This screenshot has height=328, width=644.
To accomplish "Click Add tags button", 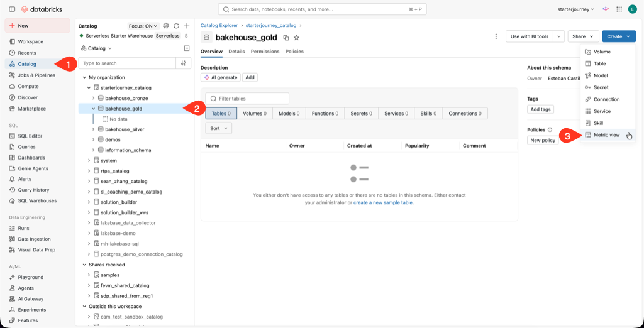I will click(540, 109).
